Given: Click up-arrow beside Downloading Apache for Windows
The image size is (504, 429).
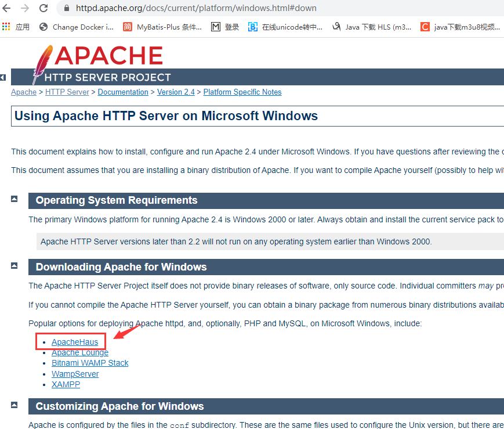Looking at the screenshot, I should [x=14, y=265].
